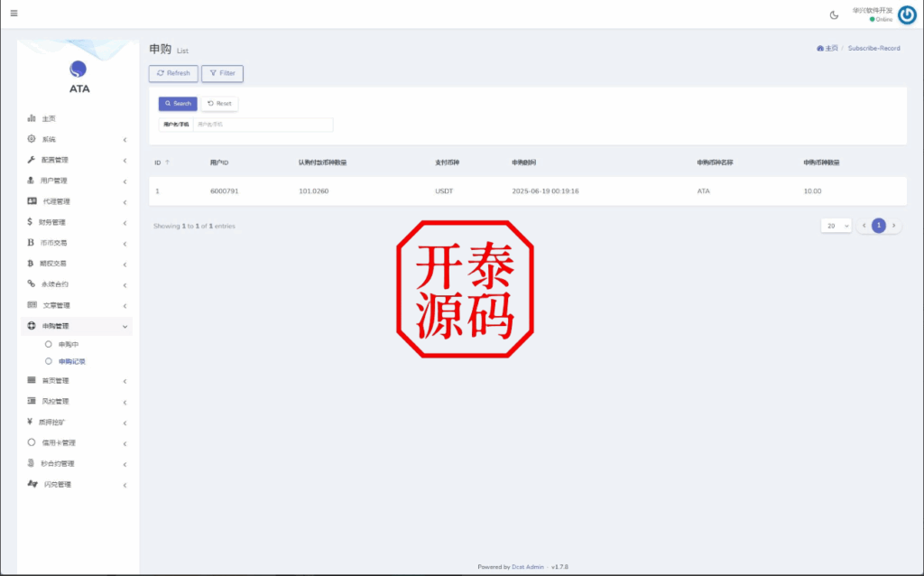
Task: Go to next page arrow in pagination
Action: [x=893, y=226]
